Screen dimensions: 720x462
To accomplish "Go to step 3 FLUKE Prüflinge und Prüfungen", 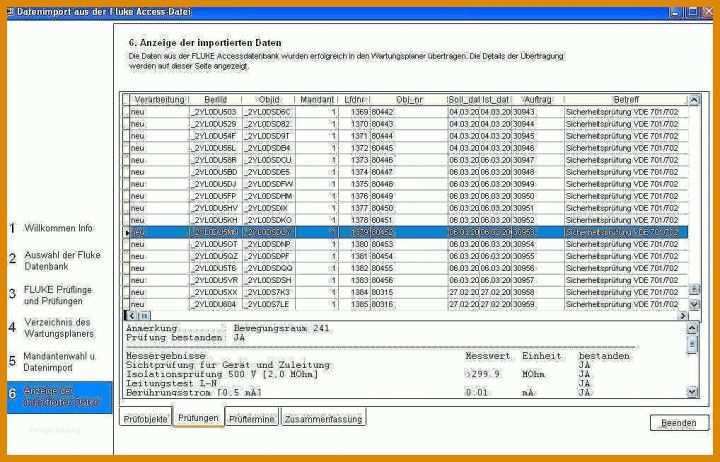I will point(51,295).
